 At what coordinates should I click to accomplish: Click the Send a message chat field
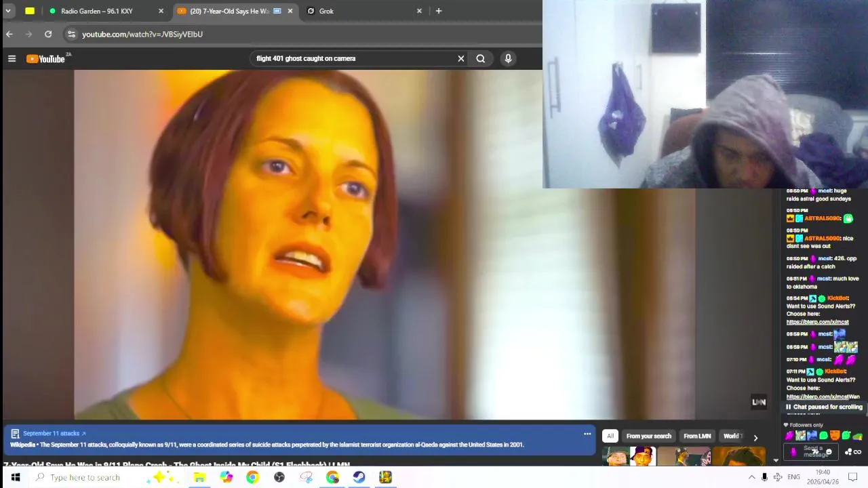(x=812, y=451)
